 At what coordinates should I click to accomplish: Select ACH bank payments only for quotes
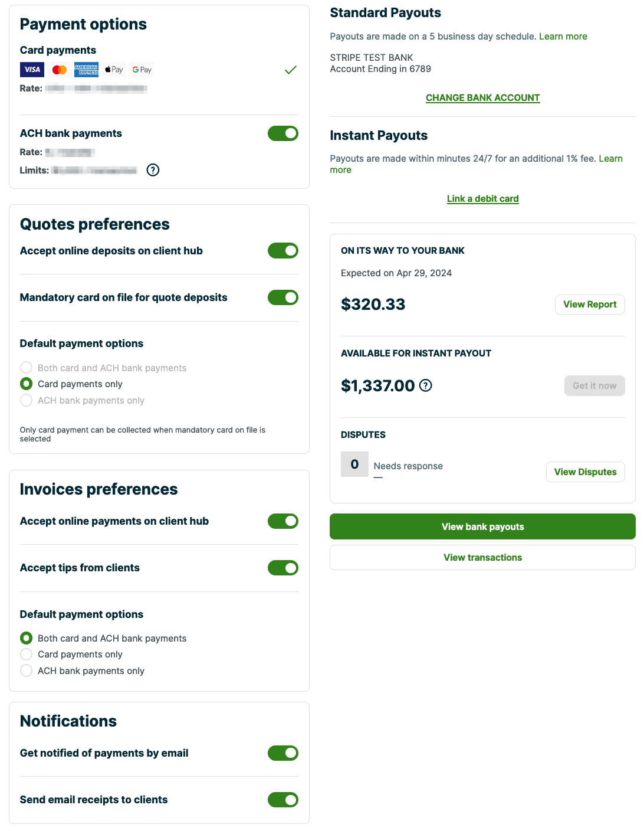[26, 400]
